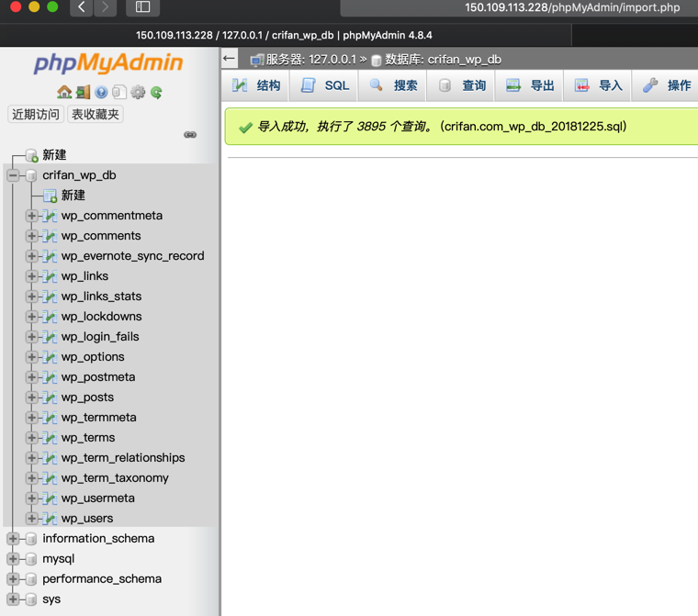Open the 查询 (Query) tab
This screenshot has width=698, height=616.
pyautogui.click(x=461, y=85)
